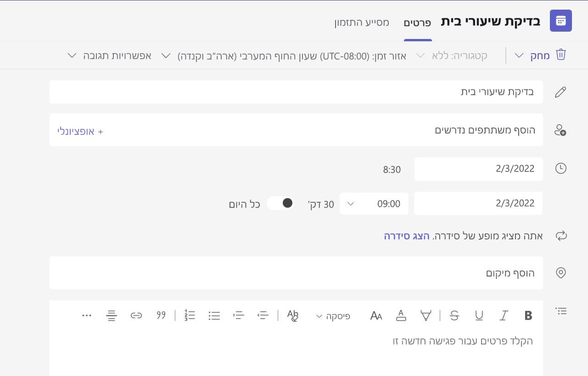Click the recurrence arrows icon
Screen dimensions: 588x376
pyautogui.click(x=561, y=236)
